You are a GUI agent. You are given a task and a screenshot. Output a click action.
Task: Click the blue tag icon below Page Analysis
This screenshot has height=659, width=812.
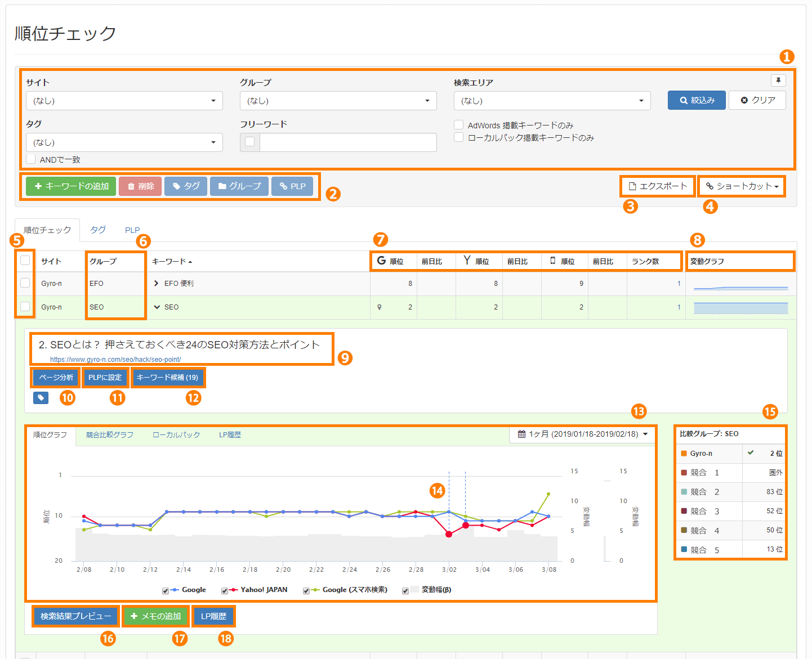[41, 398]
